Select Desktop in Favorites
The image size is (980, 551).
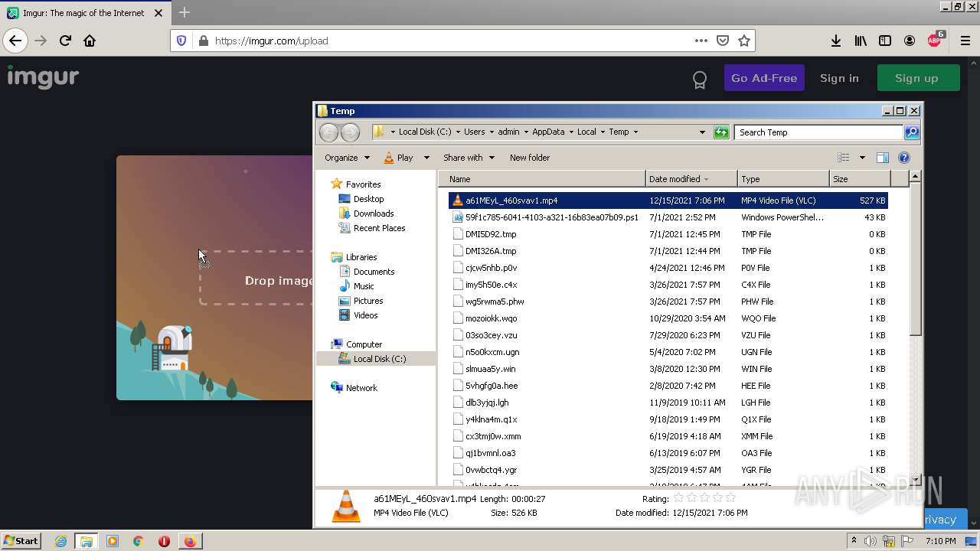[368, 199]
